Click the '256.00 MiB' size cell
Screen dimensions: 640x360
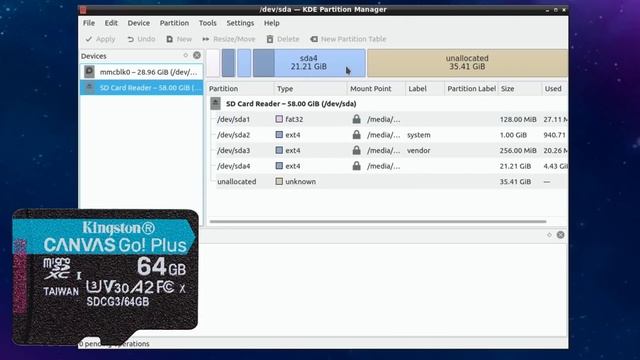(x=518, y=150)
